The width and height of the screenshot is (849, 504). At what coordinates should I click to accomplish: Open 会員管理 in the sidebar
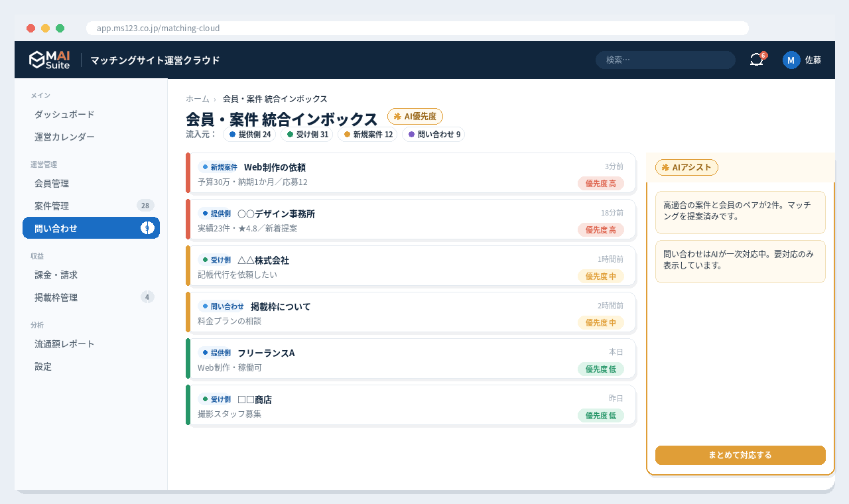click(91, 183)
